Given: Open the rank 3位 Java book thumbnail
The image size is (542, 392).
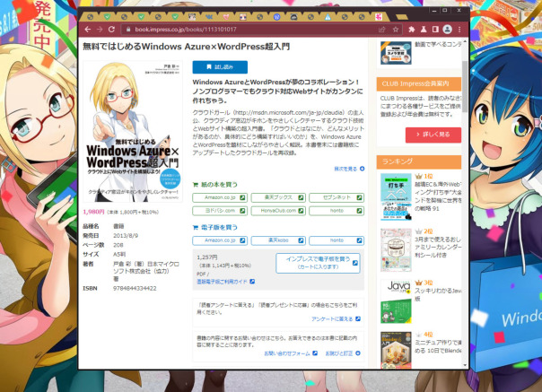Looking at the screenshot, I should coord(396,301).
